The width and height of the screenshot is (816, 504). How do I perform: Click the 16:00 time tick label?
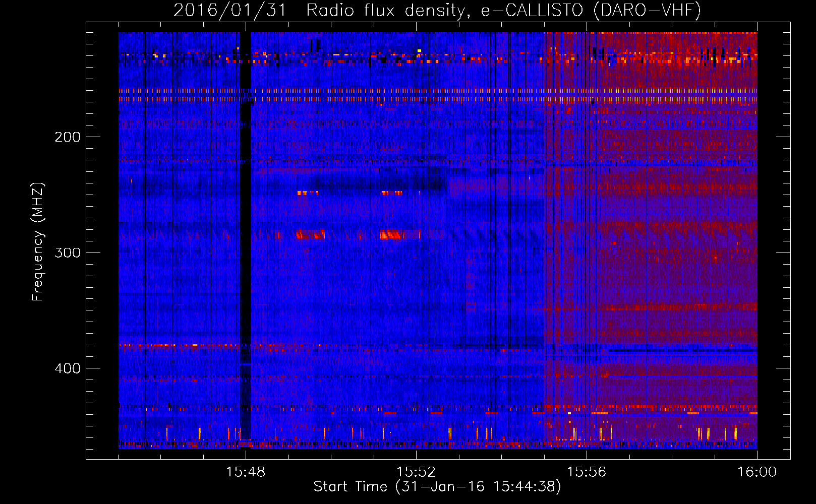tap(757, 472)
